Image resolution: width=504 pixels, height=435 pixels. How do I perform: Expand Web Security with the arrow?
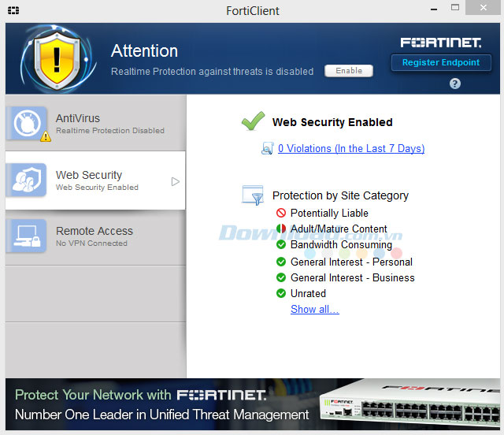[x=175, y=181]
